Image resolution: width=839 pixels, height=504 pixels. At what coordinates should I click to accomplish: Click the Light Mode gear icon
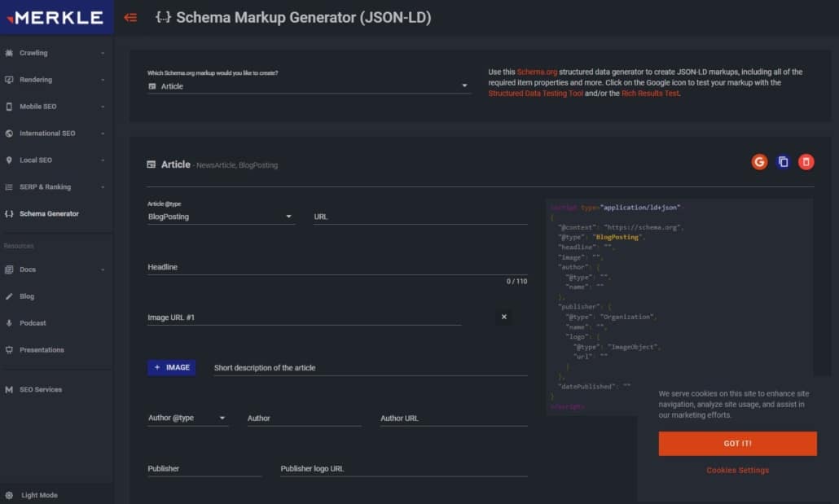point(9,495)
